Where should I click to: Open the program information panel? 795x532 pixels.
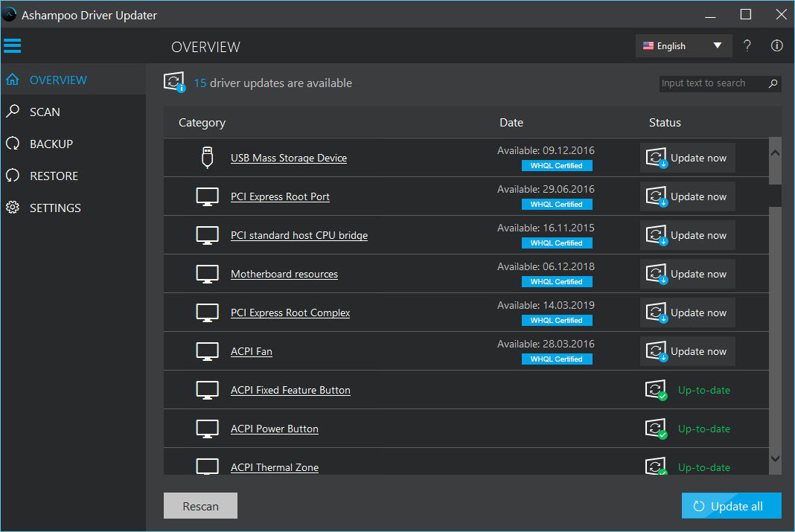pos(776,45)
